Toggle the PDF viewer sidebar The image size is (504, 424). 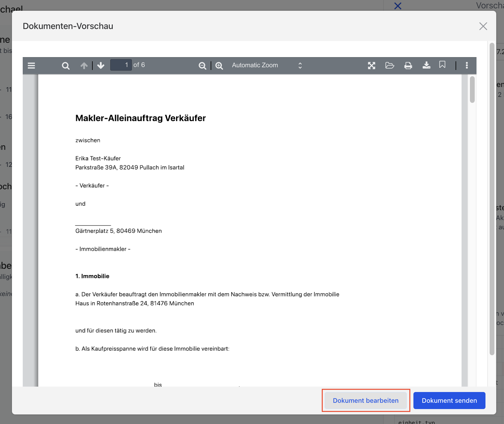[x=31, y=65]
